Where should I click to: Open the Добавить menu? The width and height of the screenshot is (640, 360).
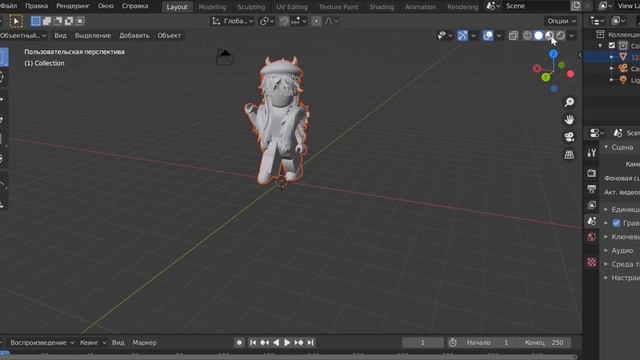(x=134, y=36)
